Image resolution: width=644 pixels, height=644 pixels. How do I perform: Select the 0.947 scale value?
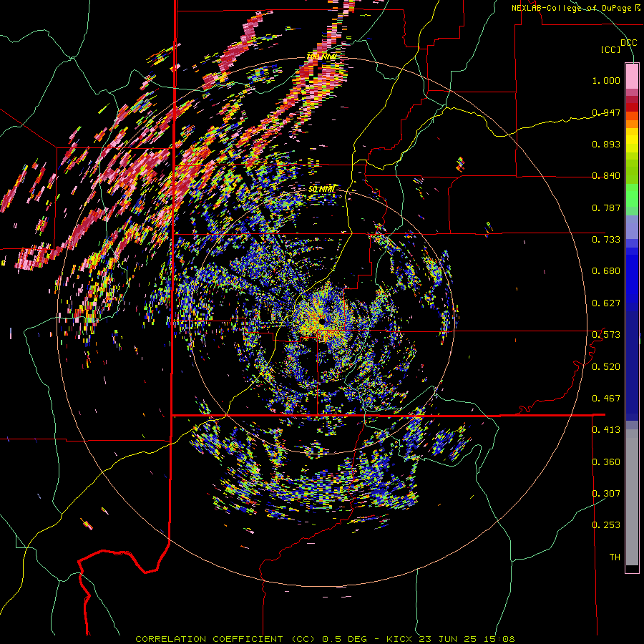click(x=606, y=112)
